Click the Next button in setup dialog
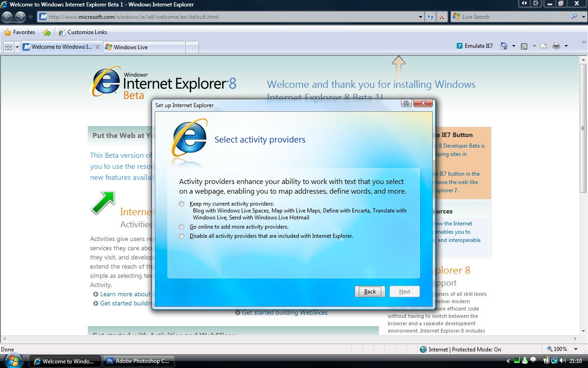 pos(405,292)
